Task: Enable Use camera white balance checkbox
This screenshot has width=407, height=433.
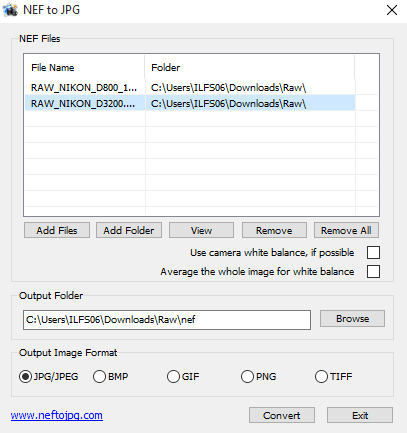Action: coord(373,253)
